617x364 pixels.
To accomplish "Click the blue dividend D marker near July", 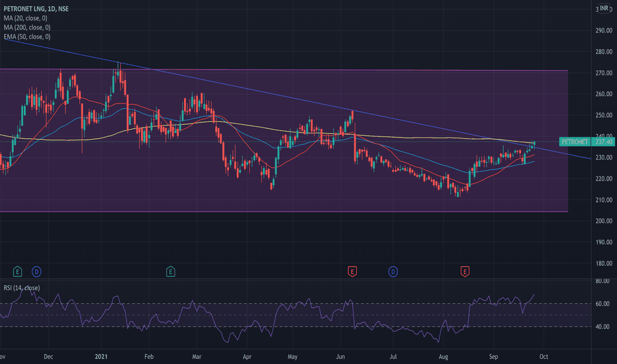I will (x=393, y=271).
